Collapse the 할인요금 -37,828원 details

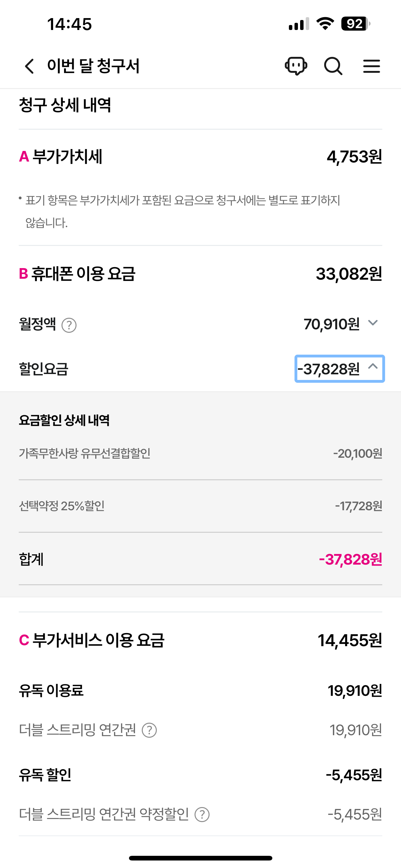339,369
